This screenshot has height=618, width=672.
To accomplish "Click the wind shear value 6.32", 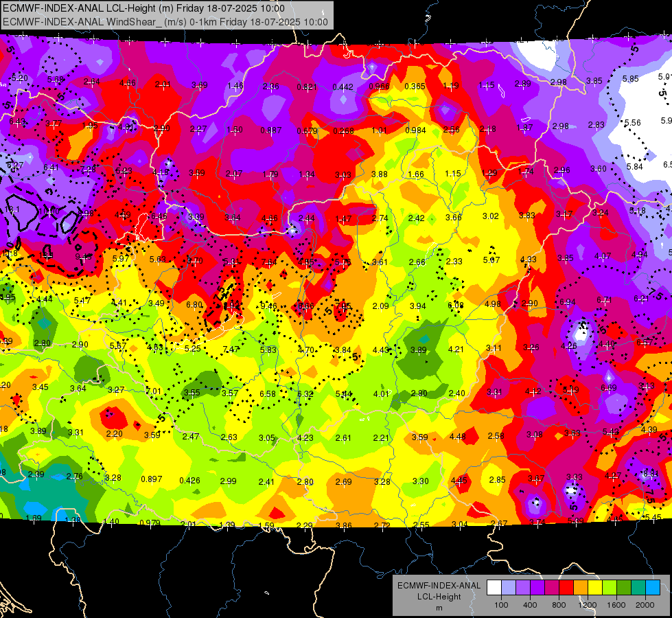I will (x=305, y=393).
